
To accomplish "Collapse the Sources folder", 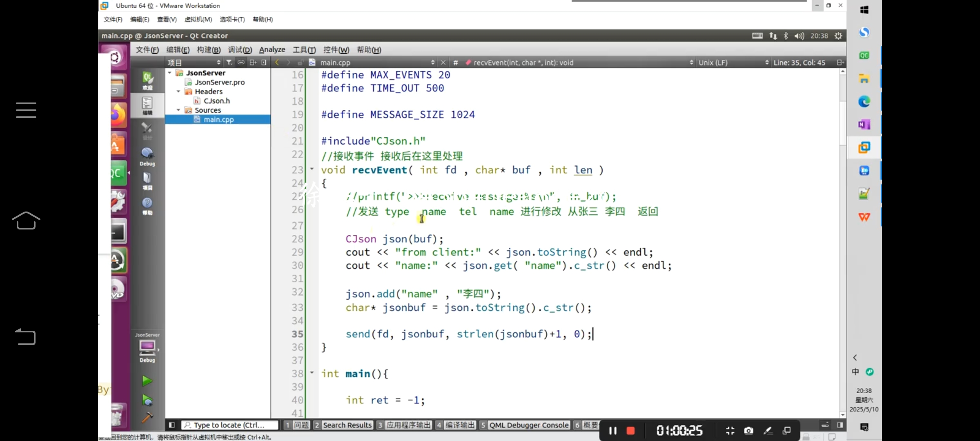I will [x=178, y=110].
